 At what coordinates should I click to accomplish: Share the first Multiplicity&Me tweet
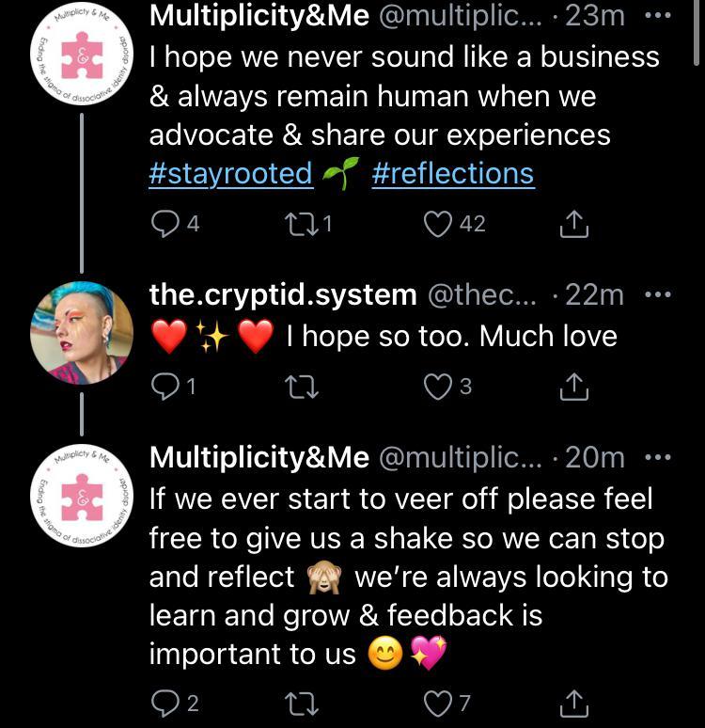(x=573, y=224)
